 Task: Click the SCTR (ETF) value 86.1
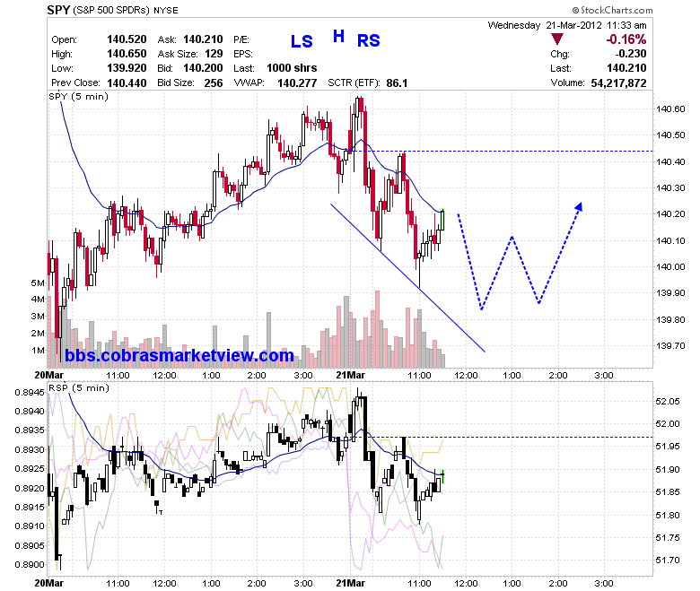(x=397, y=83)
